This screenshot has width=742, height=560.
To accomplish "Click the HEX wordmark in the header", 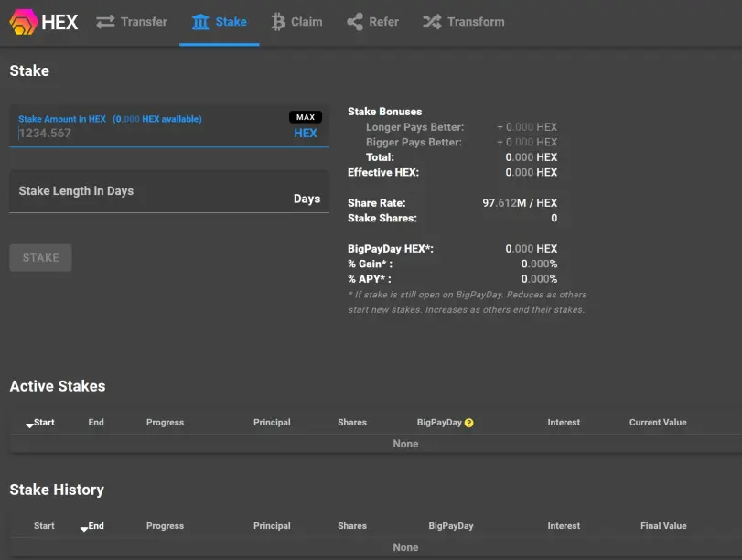I will pyautogui.click(x=59, y=22).
